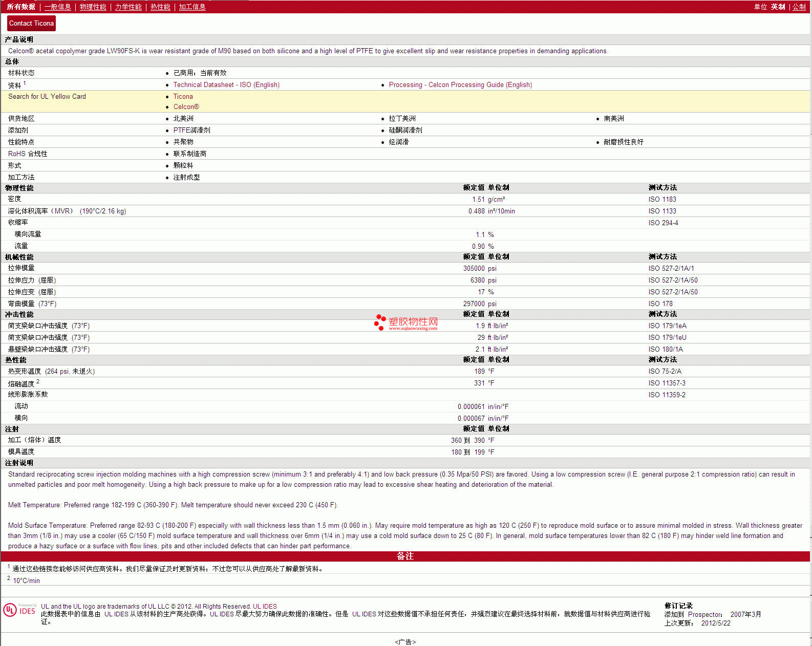The image size is (812, 646).
Task: Search UL Yellow Card for Ticona
Action: click(183, 97)
